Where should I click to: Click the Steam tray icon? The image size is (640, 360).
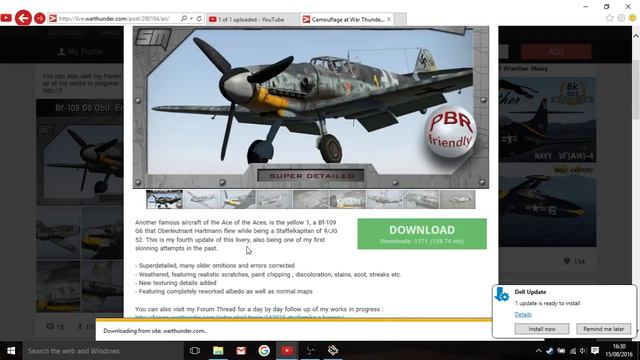(550, 351)
